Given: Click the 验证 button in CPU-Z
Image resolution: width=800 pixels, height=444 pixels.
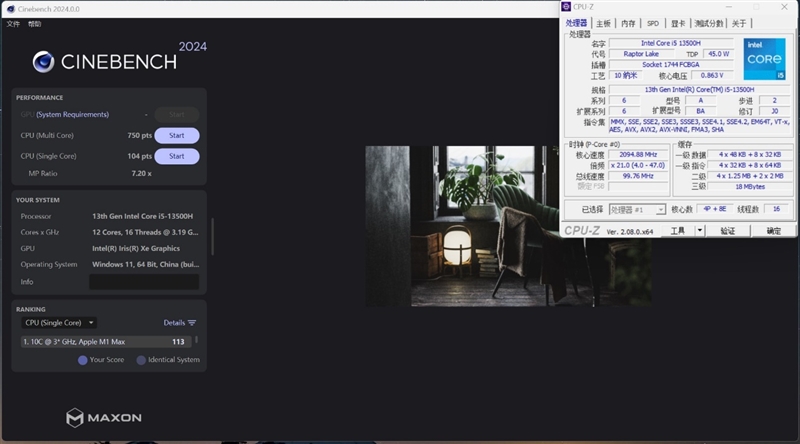Looking at the screenshot, I should 728,231.
